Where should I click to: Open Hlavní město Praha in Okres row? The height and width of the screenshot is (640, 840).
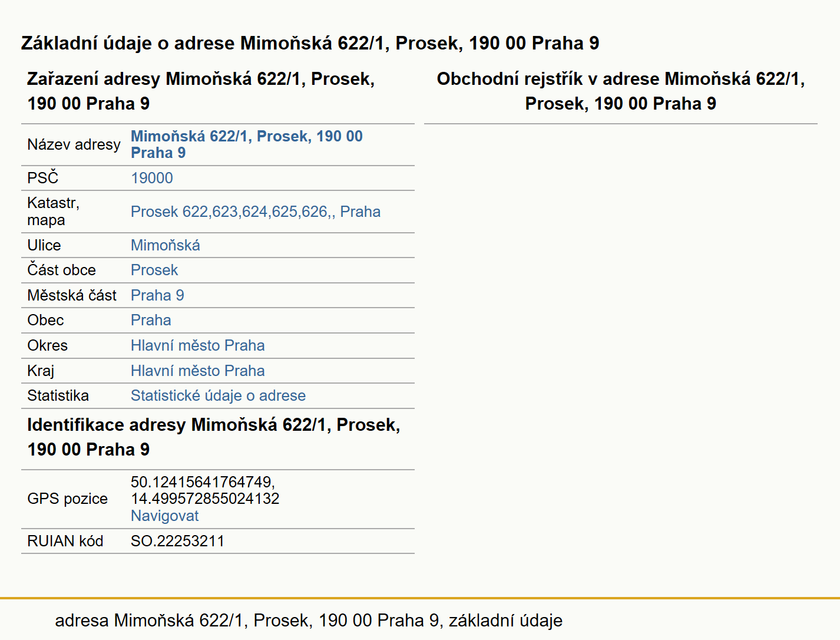[198, 345]
